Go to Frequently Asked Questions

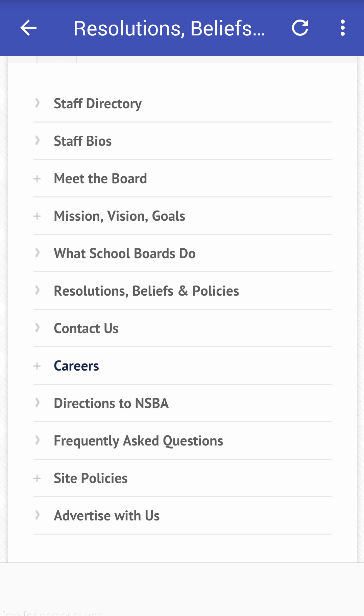[138, 441]
